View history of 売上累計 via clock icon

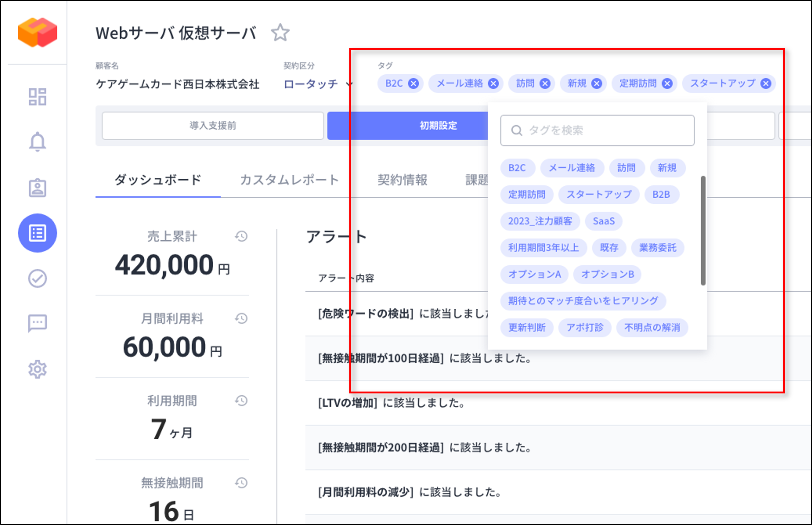tap(241, 236)
